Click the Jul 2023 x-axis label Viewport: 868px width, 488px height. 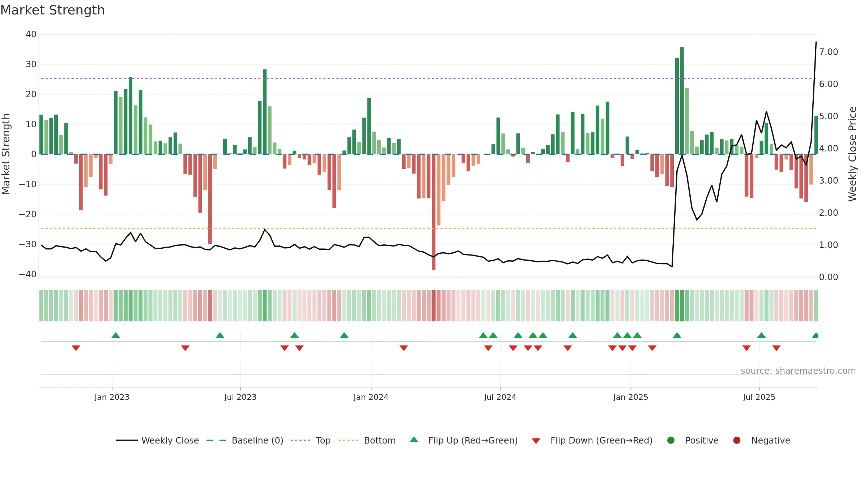coord(241,397)
